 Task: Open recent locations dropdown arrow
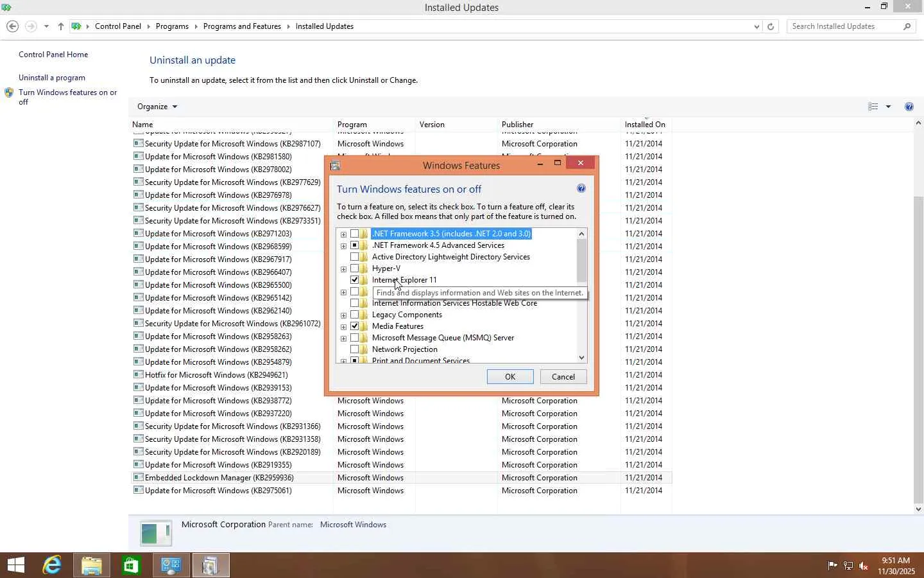point(46,26)
